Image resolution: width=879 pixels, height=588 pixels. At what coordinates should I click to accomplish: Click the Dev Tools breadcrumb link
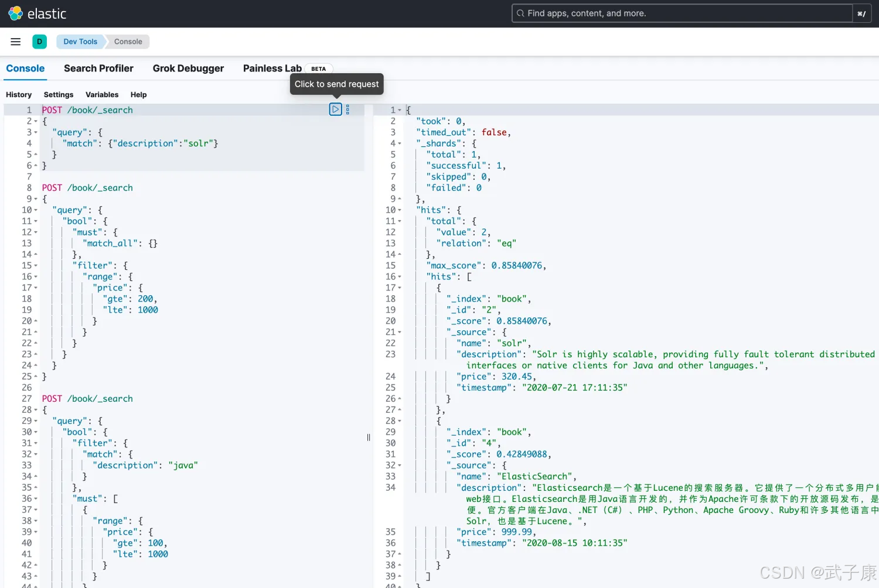[x=80, y=42]
